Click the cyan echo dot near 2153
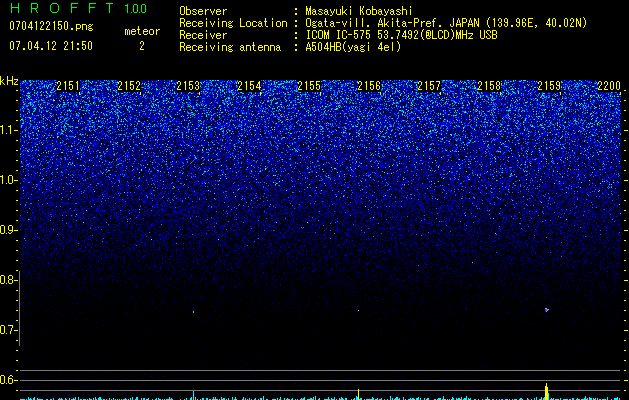The width and height of the screenshot is (629, 400). point(193,312)
